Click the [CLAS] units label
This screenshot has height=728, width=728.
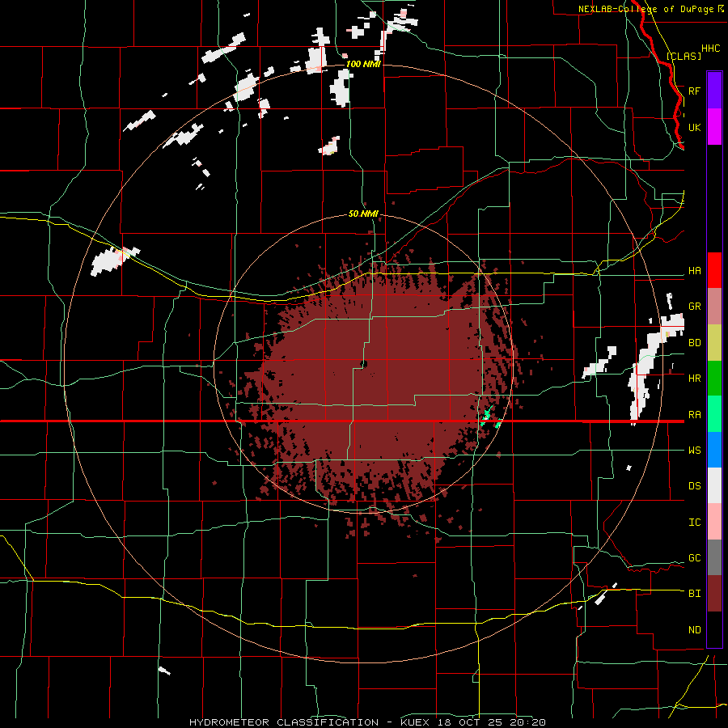pos(684,56)
